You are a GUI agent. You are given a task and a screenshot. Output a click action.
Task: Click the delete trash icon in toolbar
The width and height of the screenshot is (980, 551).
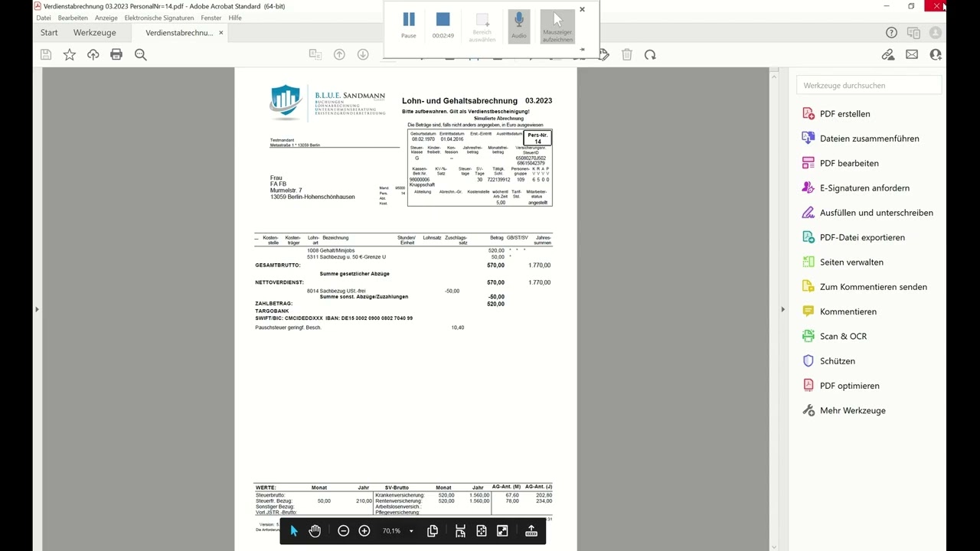(627, 54)
